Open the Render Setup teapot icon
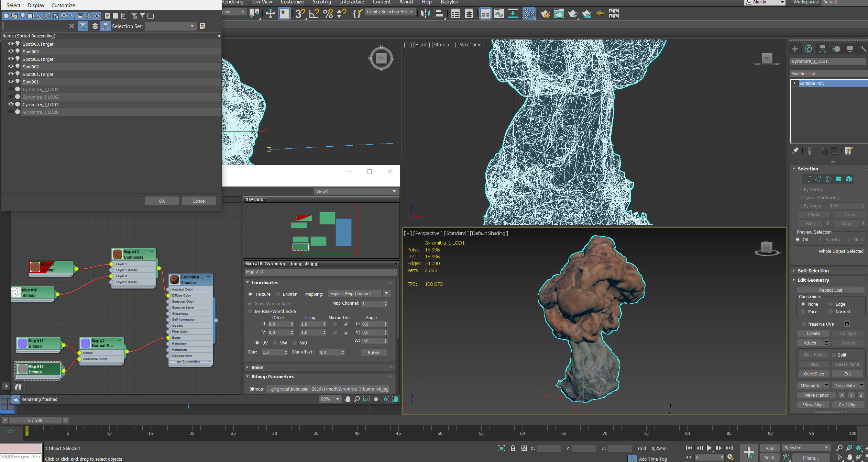The image size is (868, 462). [x=545, y=13]
